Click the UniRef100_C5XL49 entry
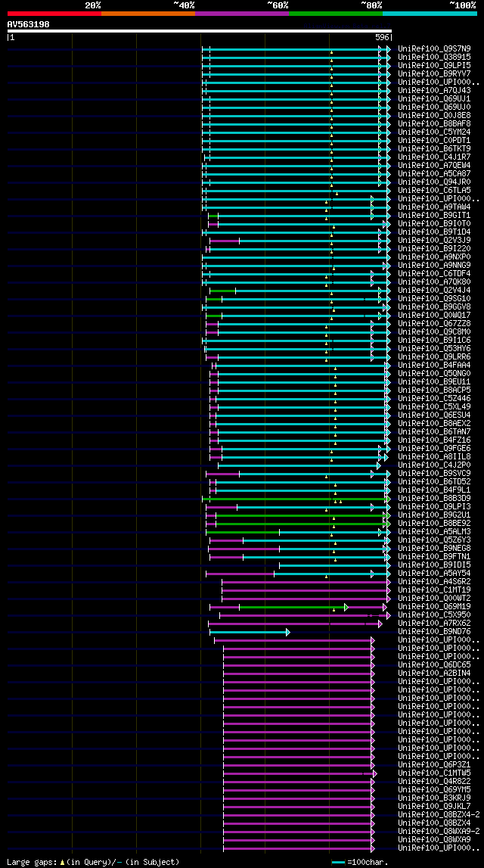 (x=434, y=406)
